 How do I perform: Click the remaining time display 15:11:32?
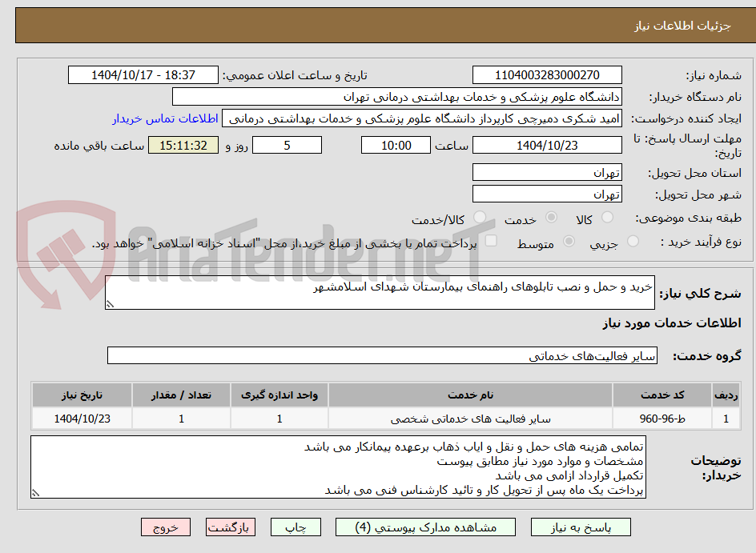pos(183,146)
